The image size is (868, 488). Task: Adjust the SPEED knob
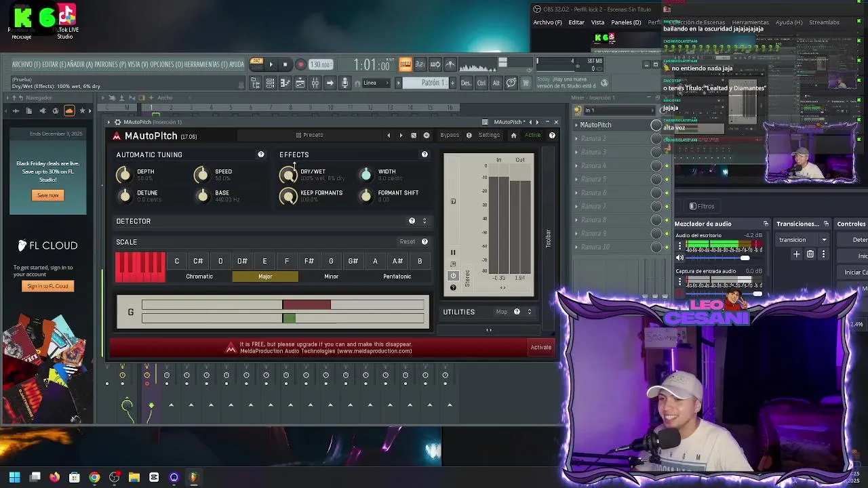[x=201, y=175]
